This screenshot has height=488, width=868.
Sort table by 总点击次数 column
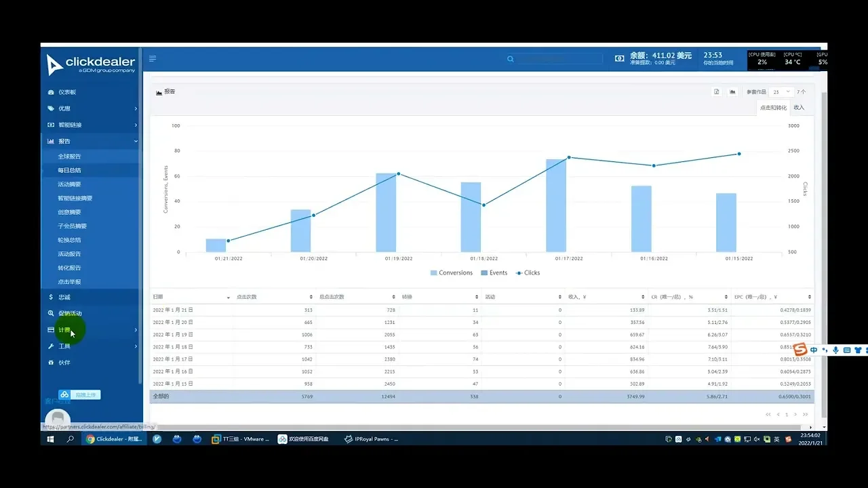[x=357, y=297]
